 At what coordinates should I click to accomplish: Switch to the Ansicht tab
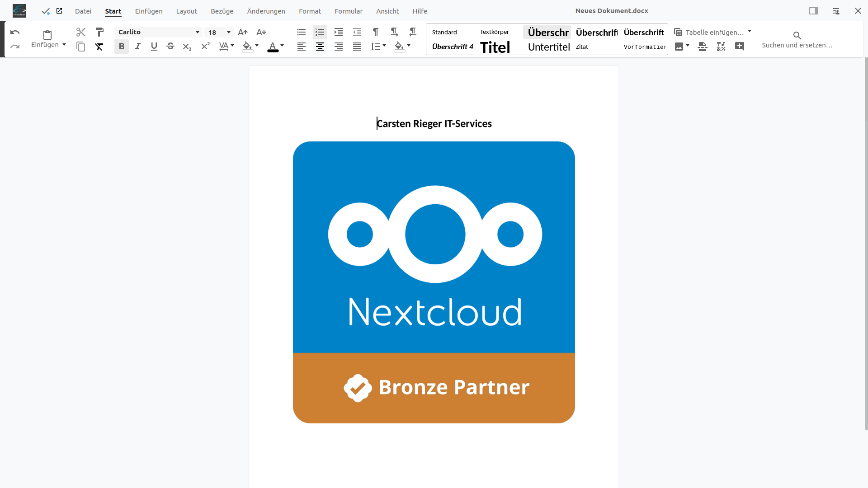tap(387, 11)
